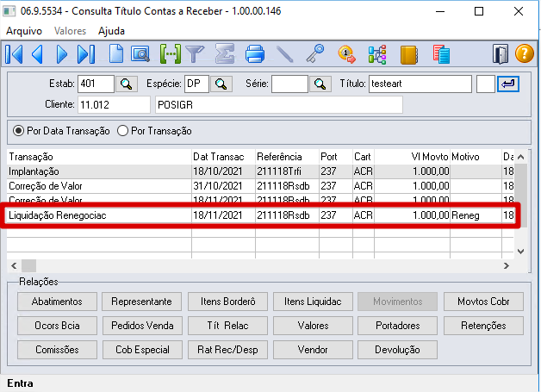Select the Liquidação Renegociac row
Image resolution: width=541 pixels, height=392 pixels.
[x=260, y=215]
